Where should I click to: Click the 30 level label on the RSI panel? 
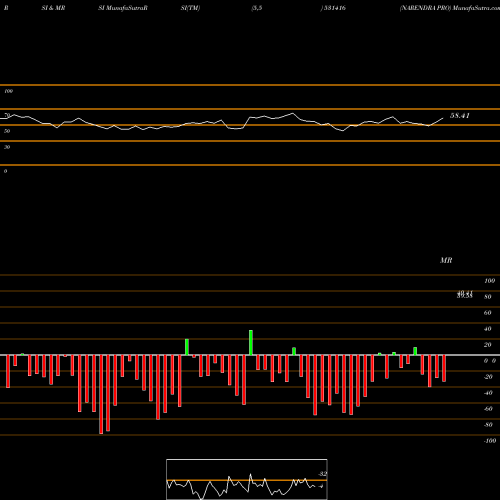click(x=7, y=147)
